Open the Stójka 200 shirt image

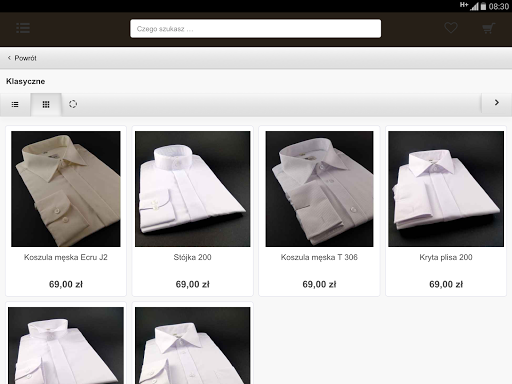pos(193,189)
